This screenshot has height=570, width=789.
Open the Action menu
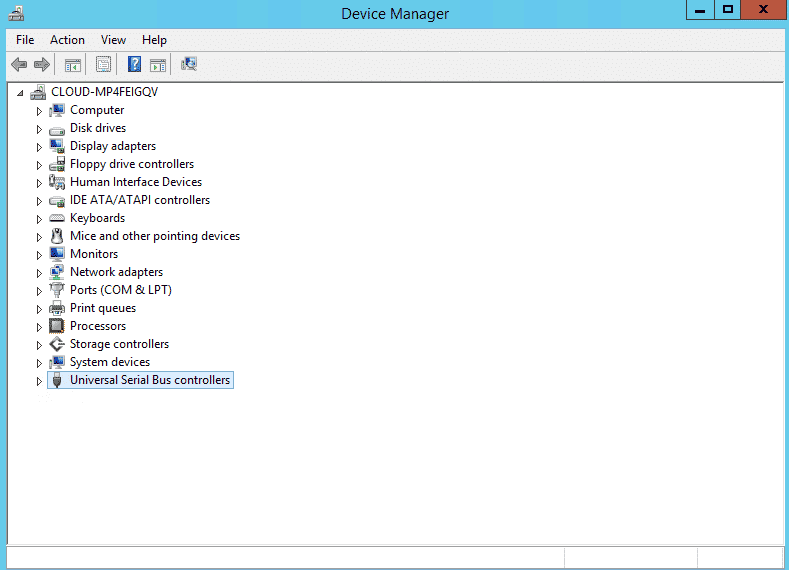coord(67,40)
